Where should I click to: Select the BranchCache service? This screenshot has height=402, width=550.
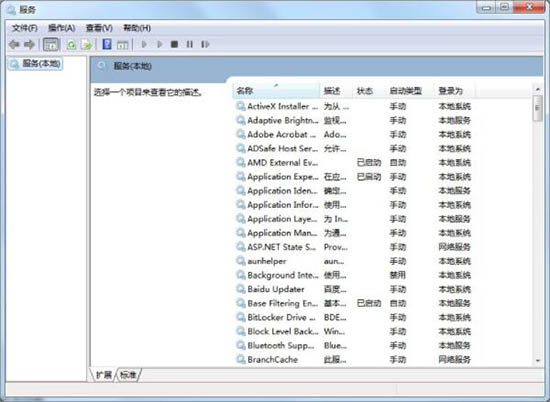354,359
